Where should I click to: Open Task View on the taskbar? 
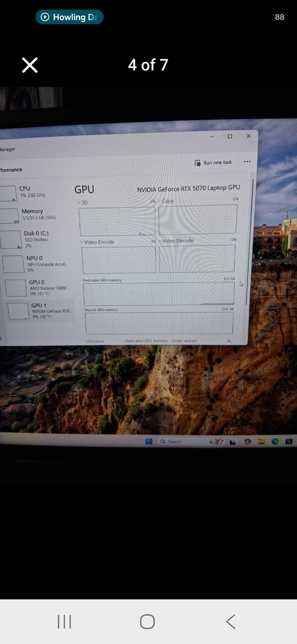(233, 442)
